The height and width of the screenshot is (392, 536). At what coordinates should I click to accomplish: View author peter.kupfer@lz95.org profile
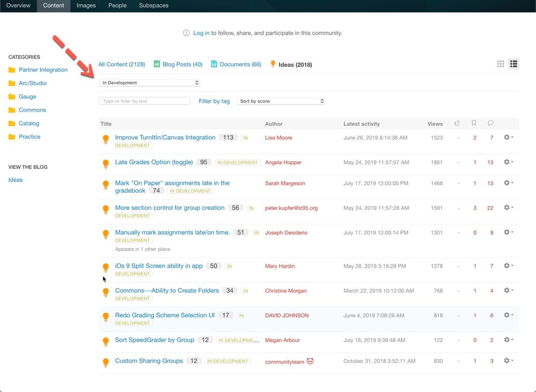(291, 208)
